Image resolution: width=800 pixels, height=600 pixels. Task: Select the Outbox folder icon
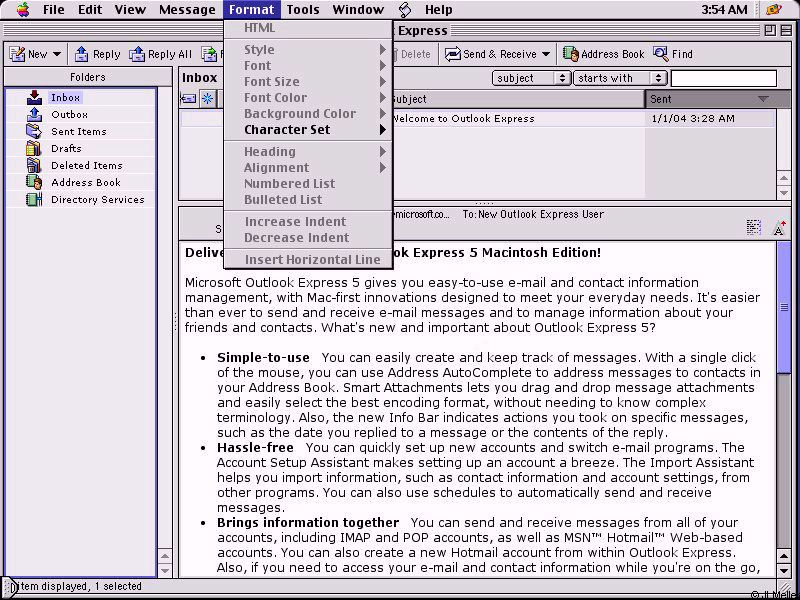tap(35, 114)
